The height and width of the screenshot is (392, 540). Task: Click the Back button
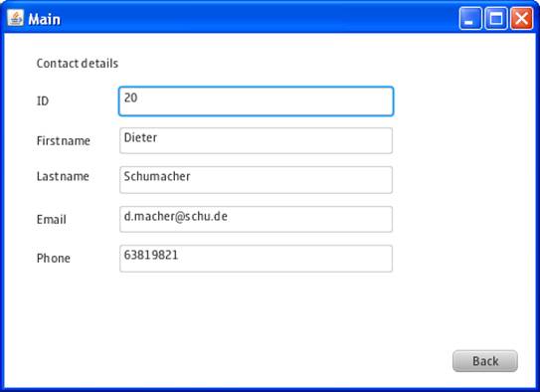point(485,361)
